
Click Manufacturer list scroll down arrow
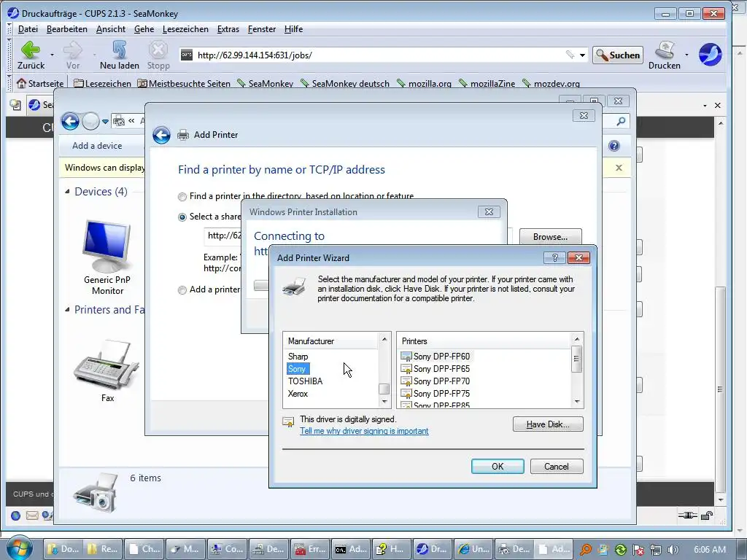click(384, 402)
